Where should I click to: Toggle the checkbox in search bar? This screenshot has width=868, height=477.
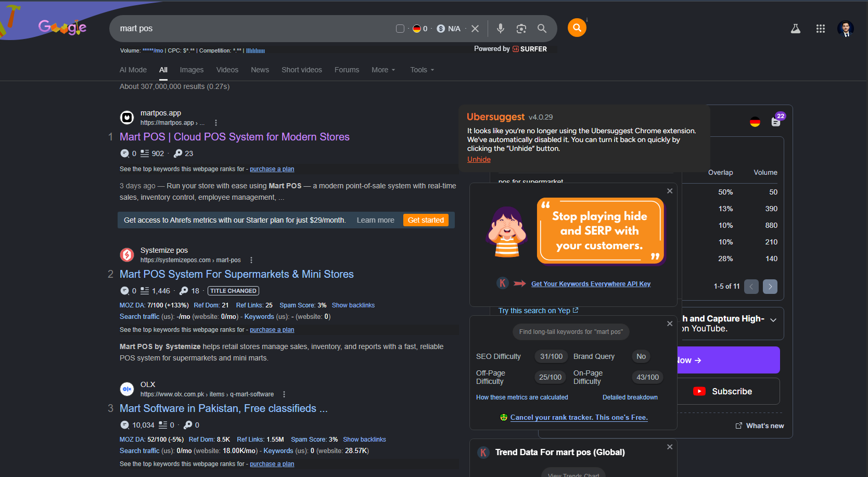coord(400,29)
